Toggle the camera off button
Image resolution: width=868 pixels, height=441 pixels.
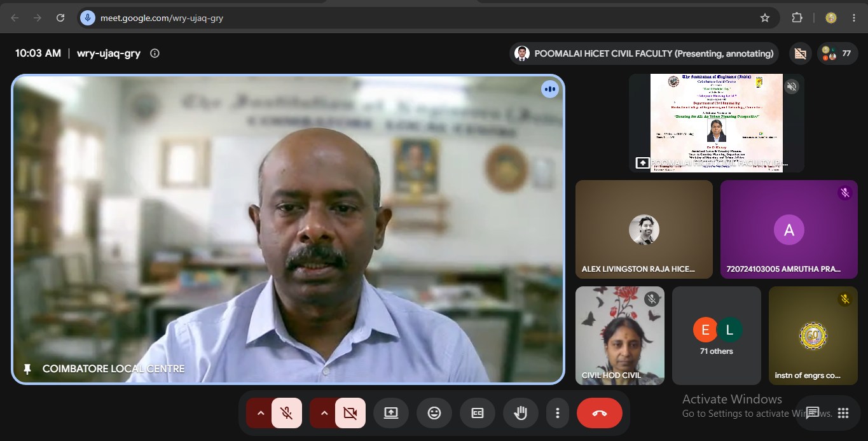[350, 413]
